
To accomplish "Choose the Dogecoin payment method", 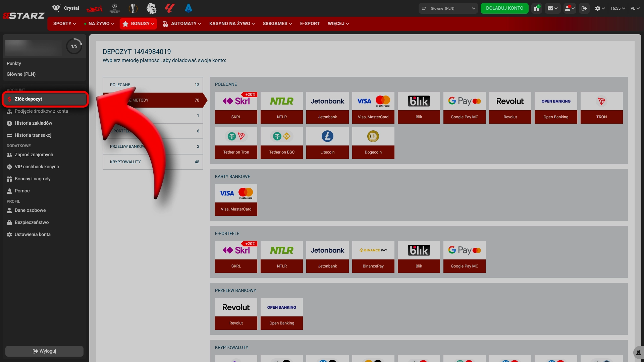I will click(x=373, y=143).
